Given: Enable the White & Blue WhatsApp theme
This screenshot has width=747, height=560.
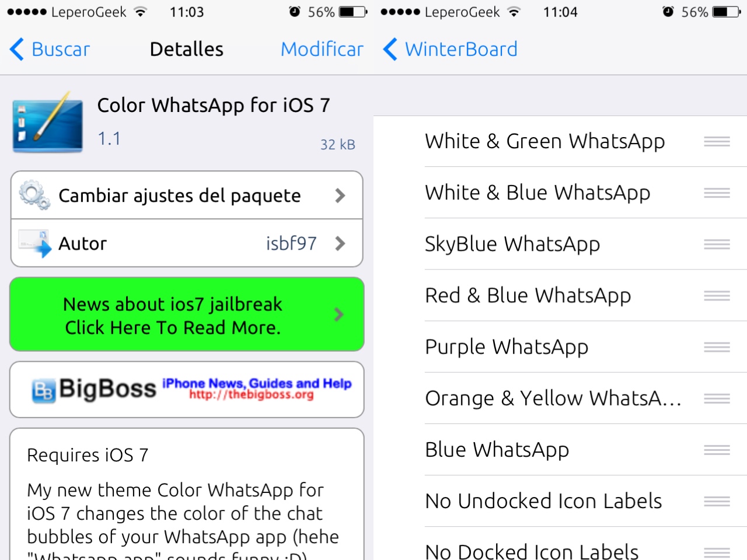Looking at the screenshot, I should click(x=560, y=192).
